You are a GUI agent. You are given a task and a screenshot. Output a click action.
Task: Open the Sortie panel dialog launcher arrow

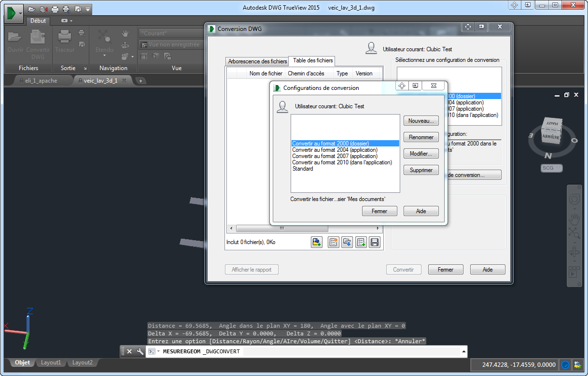point(85,68)
